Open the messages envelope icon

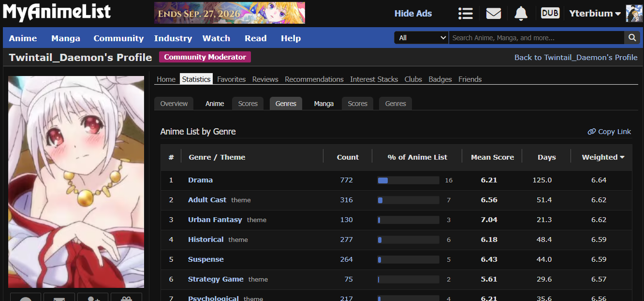tap(494, 14)
